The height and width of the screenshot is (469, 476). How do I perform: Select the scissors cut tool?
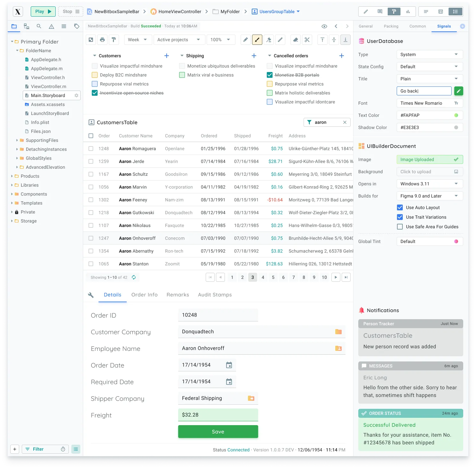(307, 39)
